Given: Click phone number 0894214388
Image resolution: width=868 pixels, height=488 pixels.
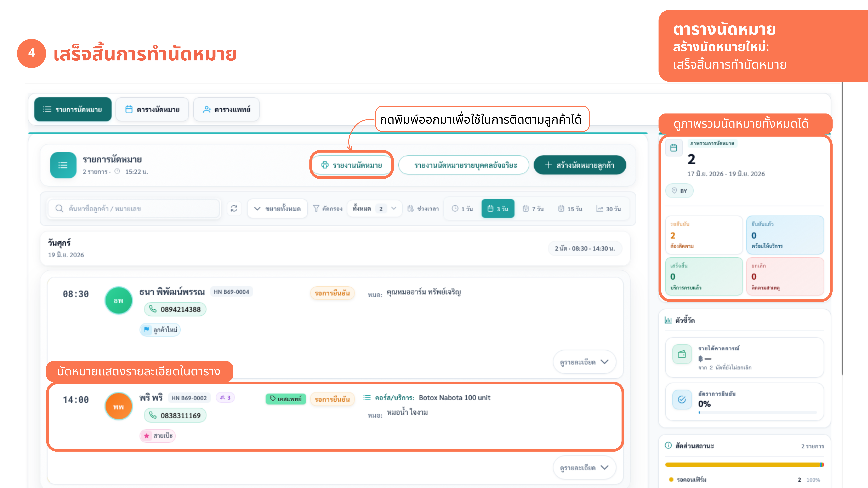Looking at the screenshot, I should click(175, 309).
